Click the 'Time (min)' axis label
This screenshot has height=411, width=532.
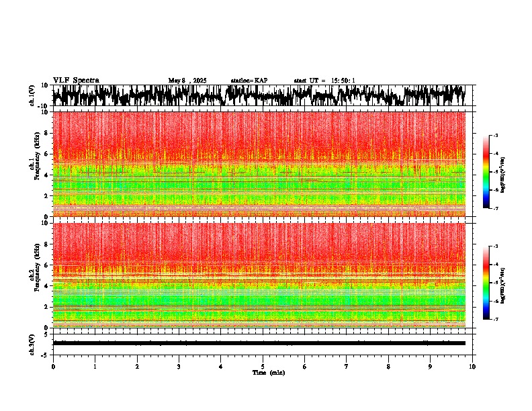click(269, 373)
